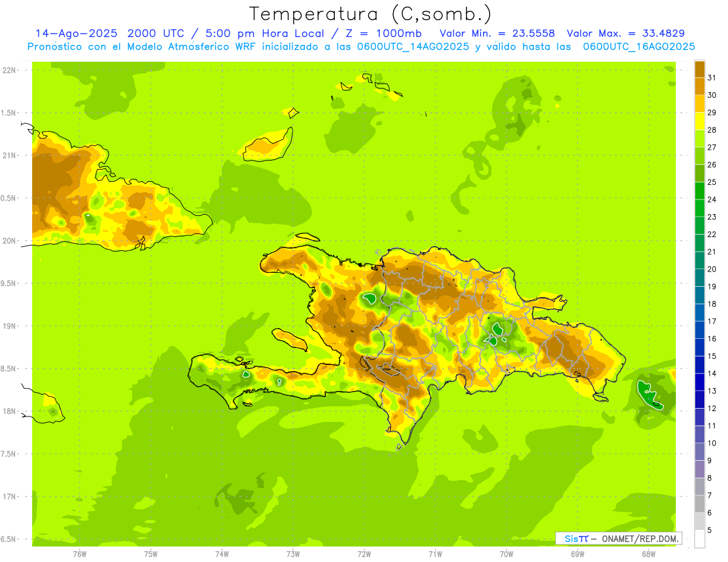Image resolution: width=728 pixels, height=562 pixels.
Task: Select the legend swatch between 25 and 26
Action: 699,173
